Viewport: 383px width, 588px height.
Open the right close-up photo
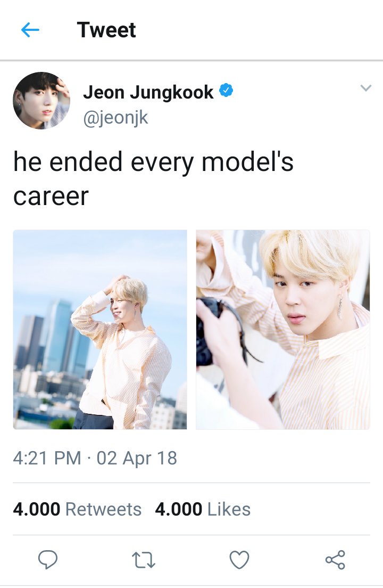(283, 330)
